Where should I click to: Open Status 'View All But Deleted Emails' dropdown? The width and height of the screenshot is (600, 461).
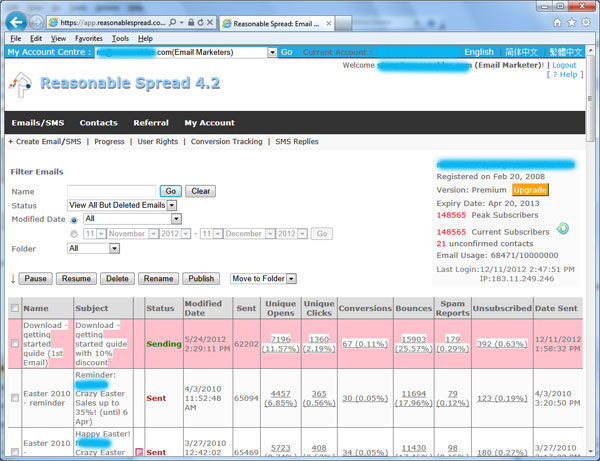[x=172, y=205]
